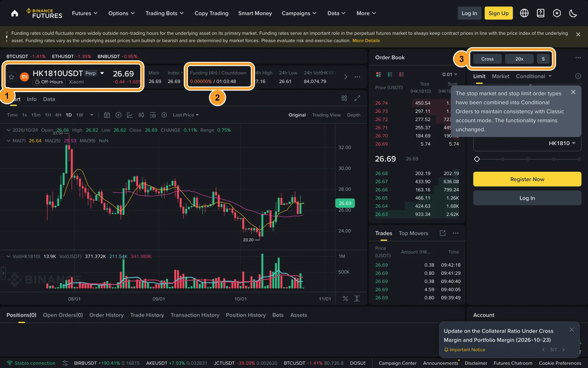The image size is (588, 368).
Task: Open 20x leverage setting
Action: pos(519,59)
